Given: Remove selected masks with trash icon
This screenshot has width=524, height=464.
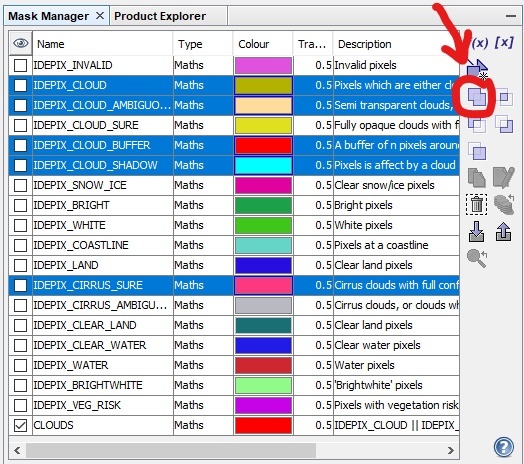Looking at the screenshot, I should coord(477,204).
